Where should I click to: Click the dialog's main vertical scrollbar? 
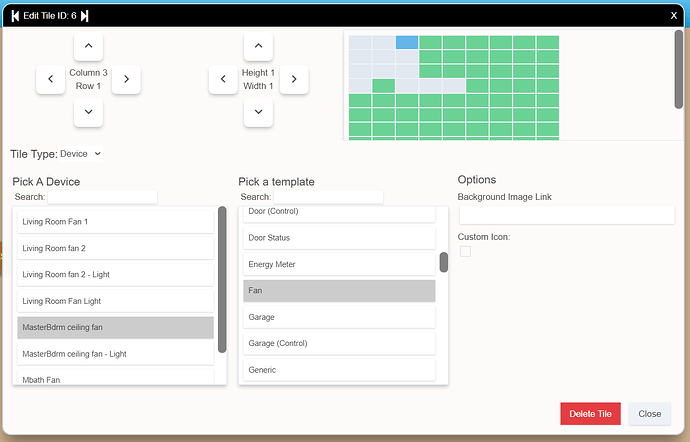pos(679,69)
